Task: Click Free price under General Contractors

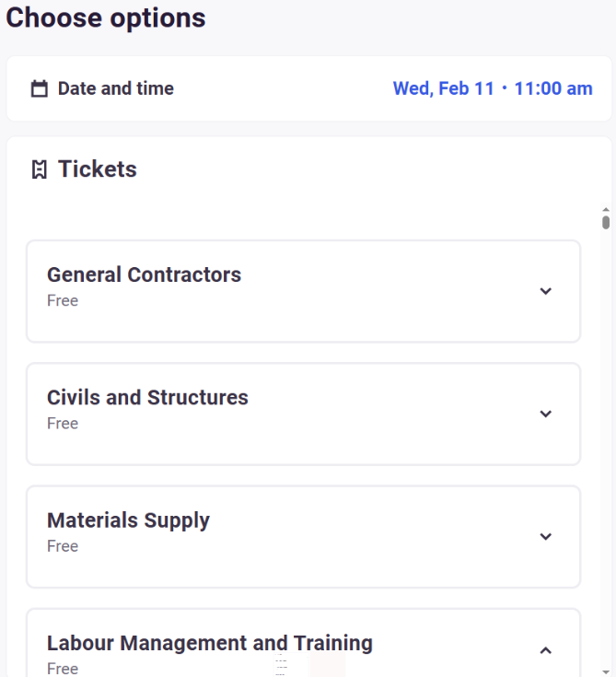Action: point(63,301)
